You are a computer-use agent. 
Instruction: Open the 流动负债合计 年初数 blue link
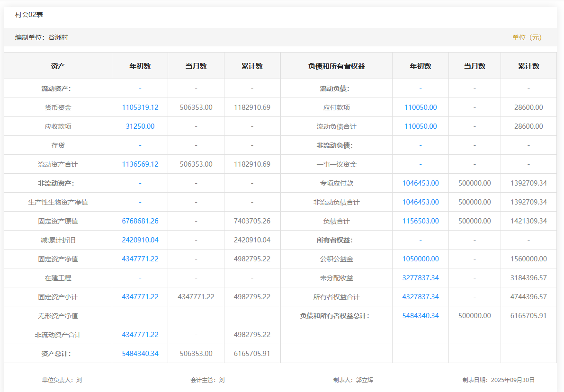(421, 126)
